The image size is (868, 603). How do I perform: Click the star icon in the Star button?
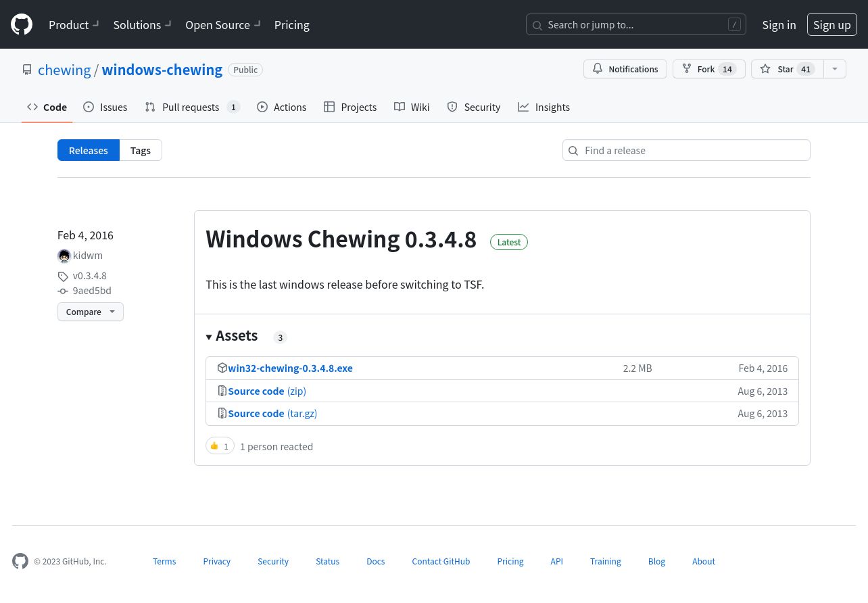click(x=765, y=69)
